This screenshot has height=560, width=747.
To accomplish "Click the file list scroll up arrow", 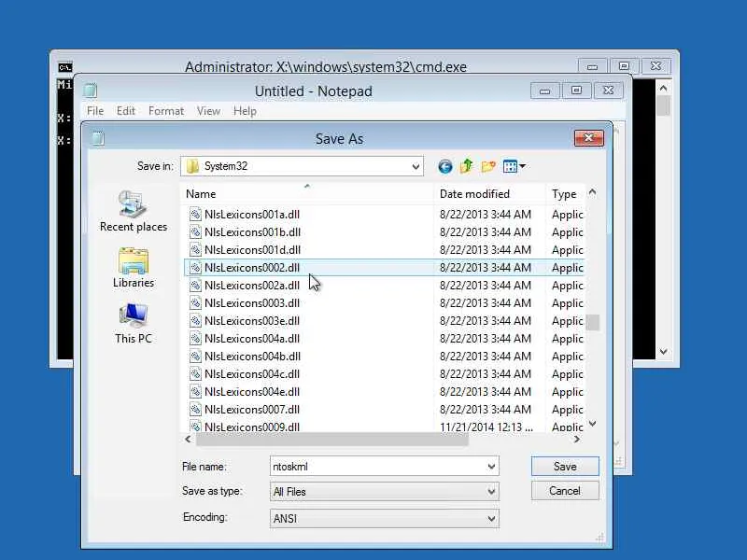I will 593,192.
